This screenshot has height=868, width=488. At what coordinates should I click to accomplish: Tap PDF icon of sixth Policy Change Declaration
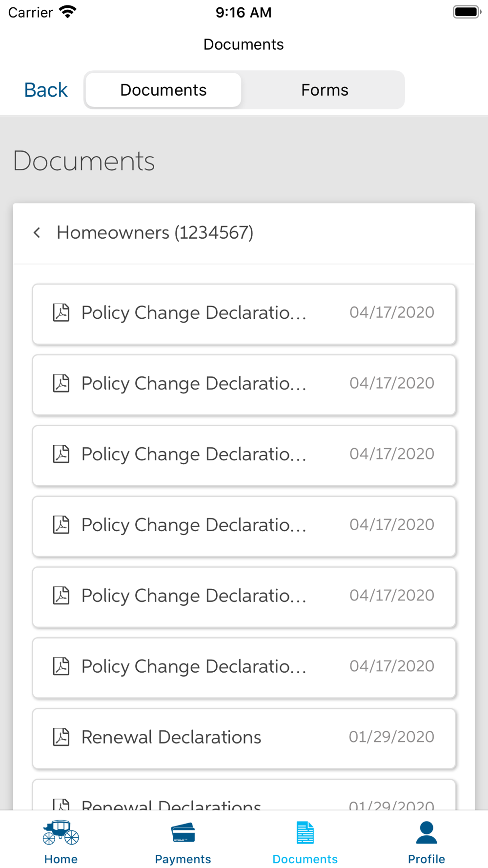click(x=61, y=666)
